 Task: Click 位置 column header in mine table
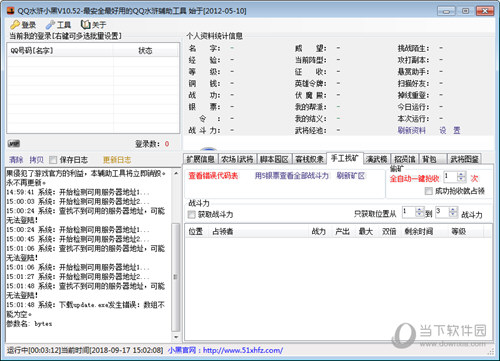pos(196,231)
